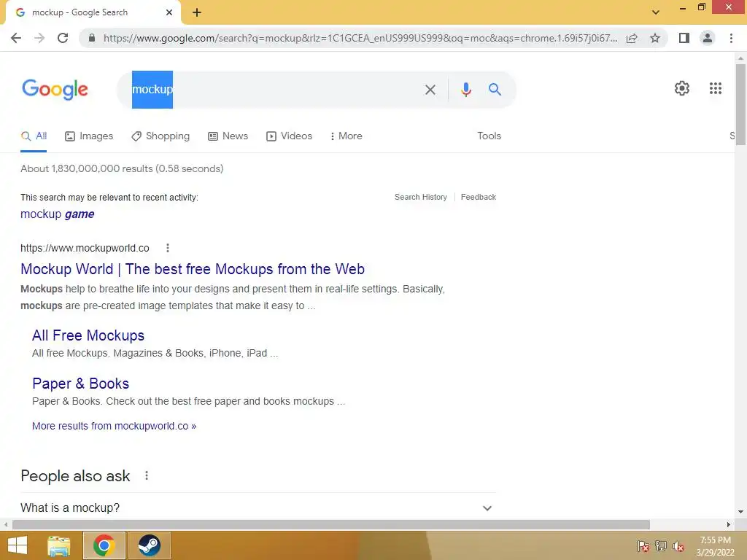Open Google settings gear icon
Viewport: 747px width, 560px height.
pos(682,88)
